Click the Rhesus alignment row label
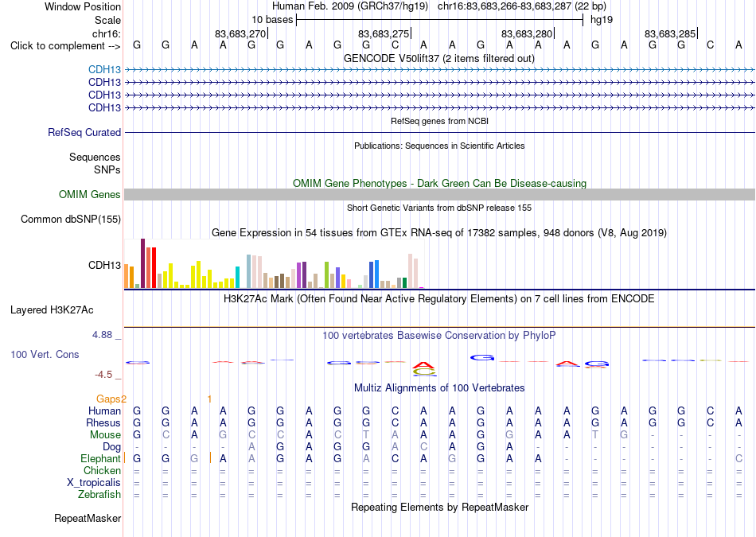 (x=103, y=422)
